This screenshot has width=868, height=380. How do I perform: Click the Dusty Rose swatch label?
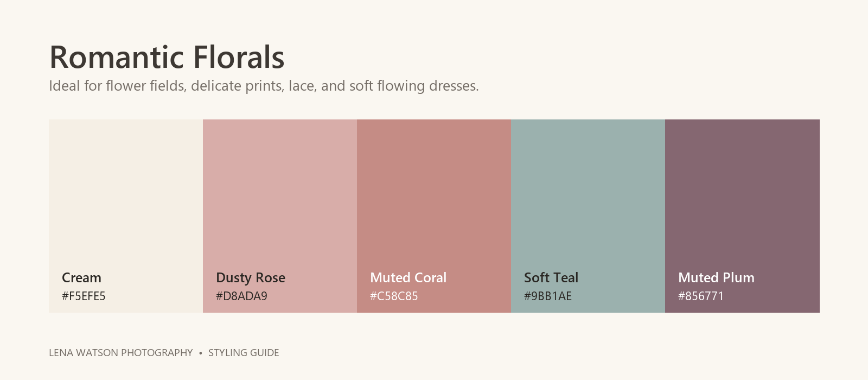coord(251,278)
